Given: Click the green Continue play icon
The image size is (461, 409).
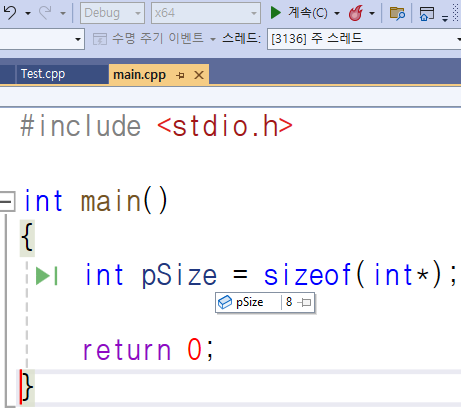Looking at the screenshot, I should pos(275,13).
